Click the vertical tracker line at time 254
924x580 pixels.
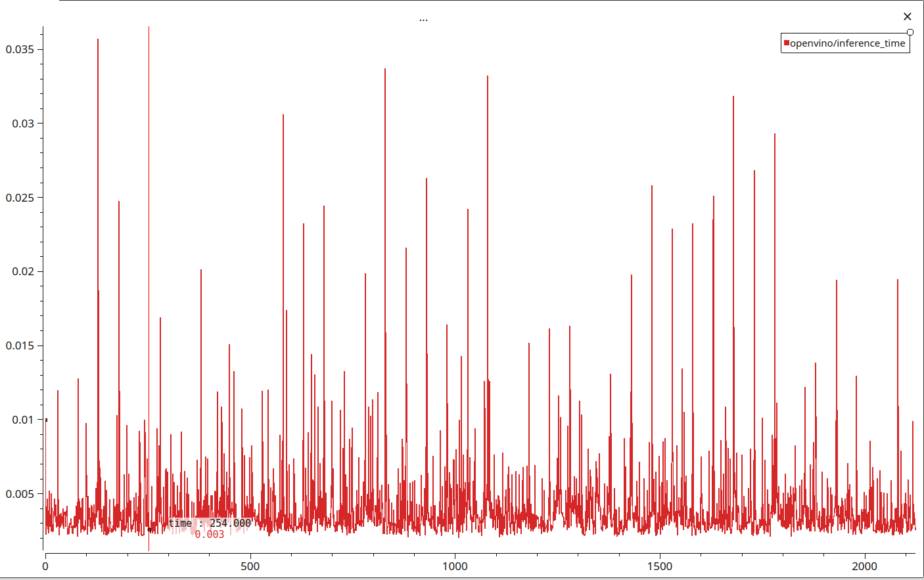pyautogui.click(x=149, y=288)
